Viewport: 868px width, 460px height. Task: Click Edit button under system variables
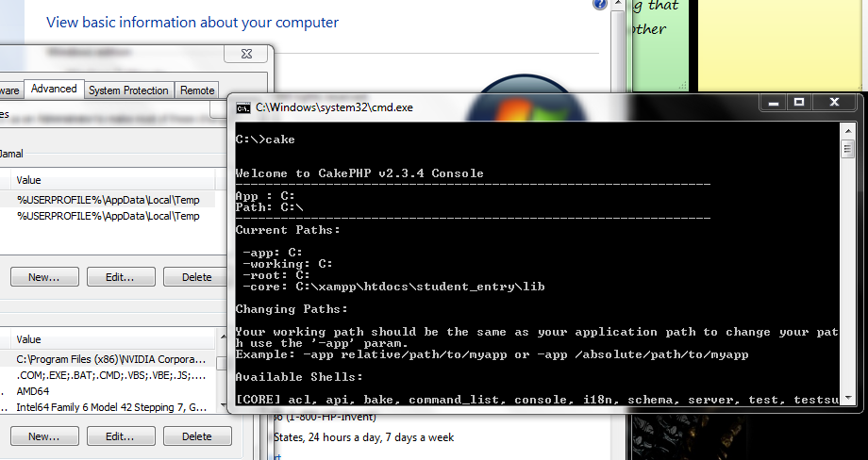121,436
